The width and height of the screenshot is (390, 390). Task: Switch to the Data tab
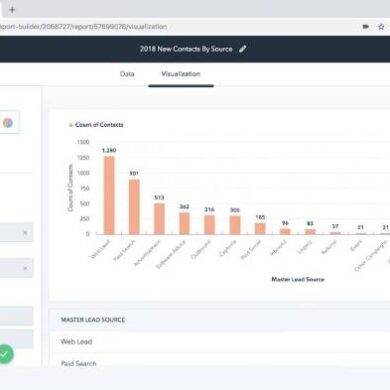[127, 74]
